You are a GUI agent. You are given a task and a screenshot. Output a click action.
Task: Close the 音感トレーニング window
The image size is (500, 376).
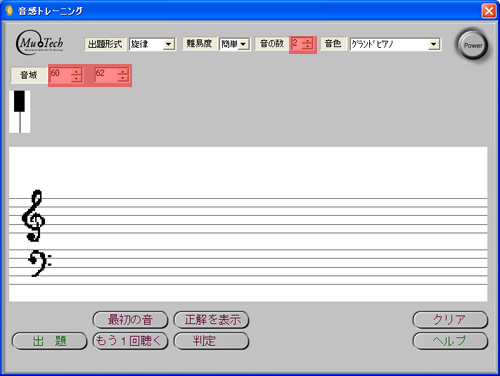coord(489,11)
